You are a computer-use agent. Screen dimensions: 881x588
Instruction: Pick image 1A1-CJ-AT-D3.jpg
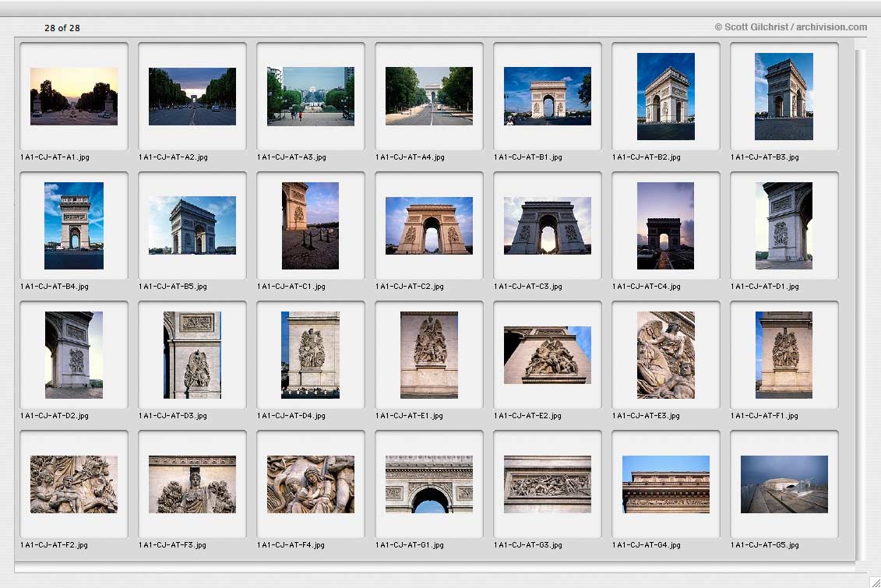(x=192, y=355)
